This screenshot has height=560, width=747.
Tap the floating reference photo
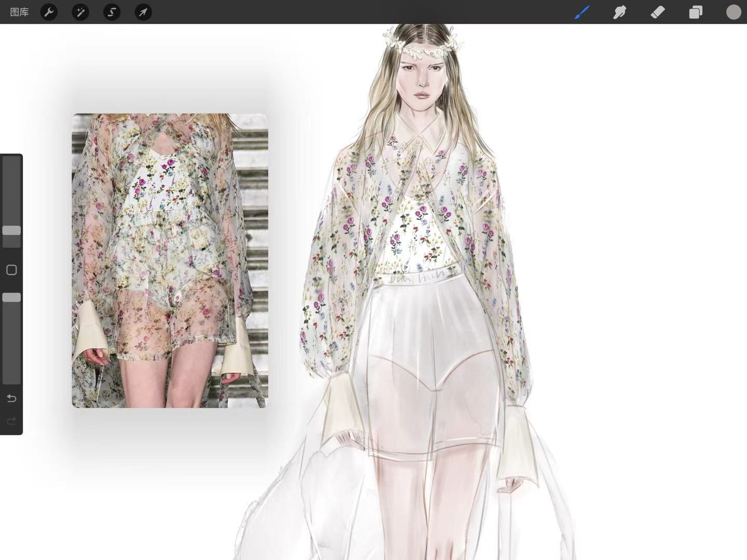pyautogui.click(x=170, y=260)
